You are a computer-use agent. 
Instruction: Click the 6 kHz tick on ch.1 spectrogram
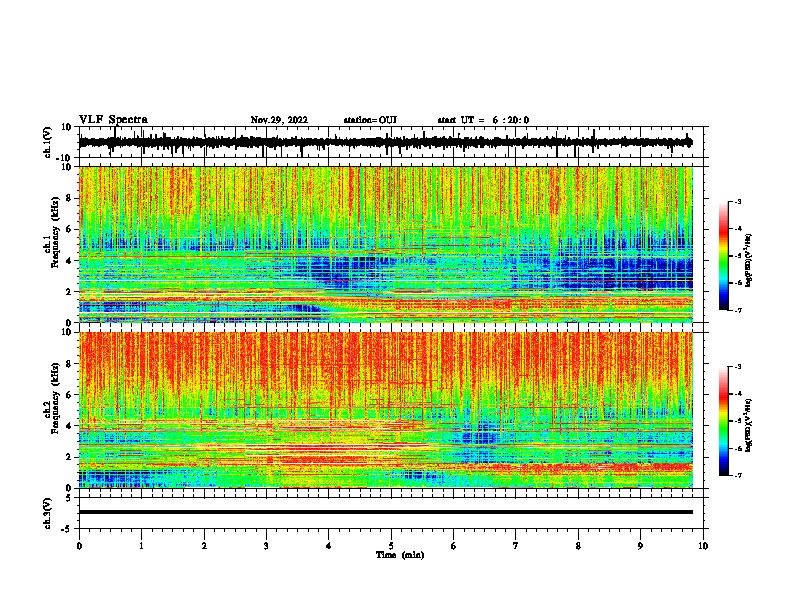(x=70, y=230)
